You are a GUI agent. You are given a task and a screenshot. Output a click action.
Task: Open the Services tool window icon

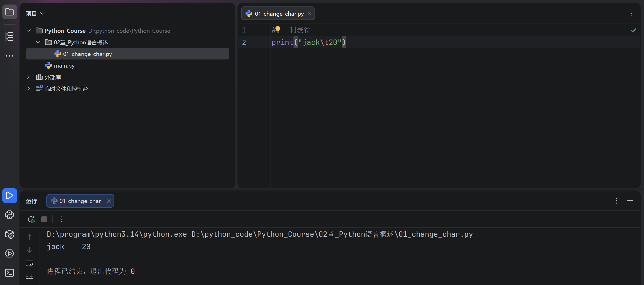10,254
